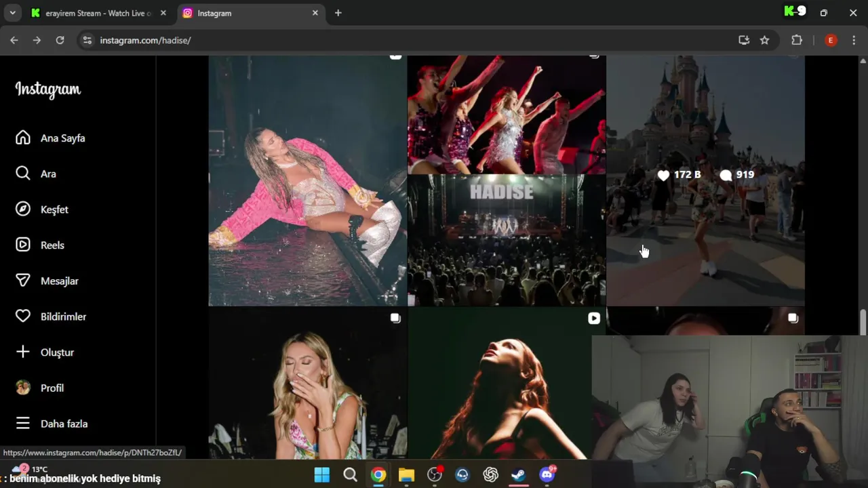Click the Instagram logo in the sidebar
Image resolution: width=868 pixels, height=488 pixels.
(x=48, y=89)
